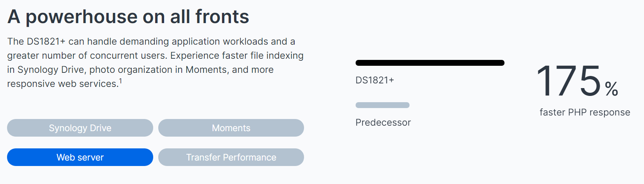This screenshot has width=644, height=184.
Task: Click the footnote superscript 1 reference
Action: 120,81
